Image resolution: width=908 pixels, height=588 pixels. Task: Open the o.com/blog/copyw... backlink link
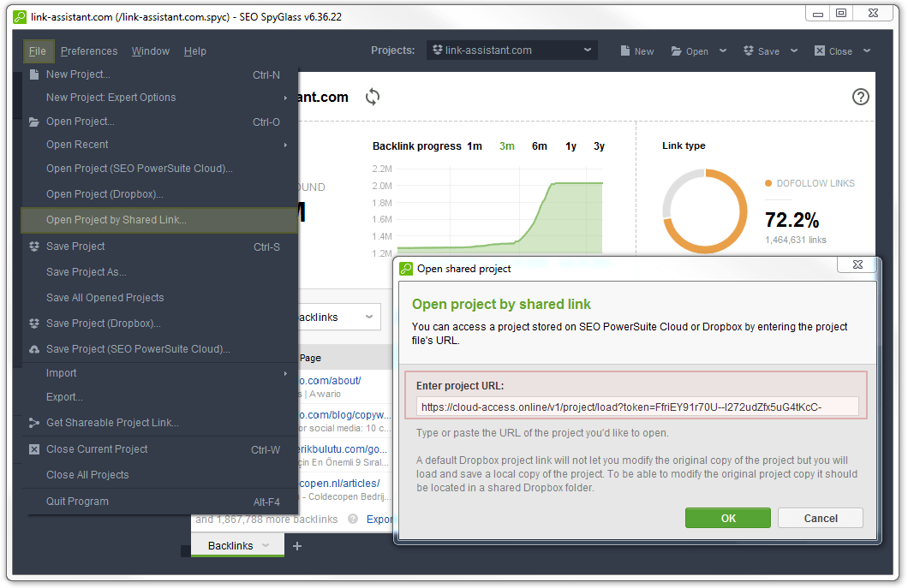coord(345,415)
